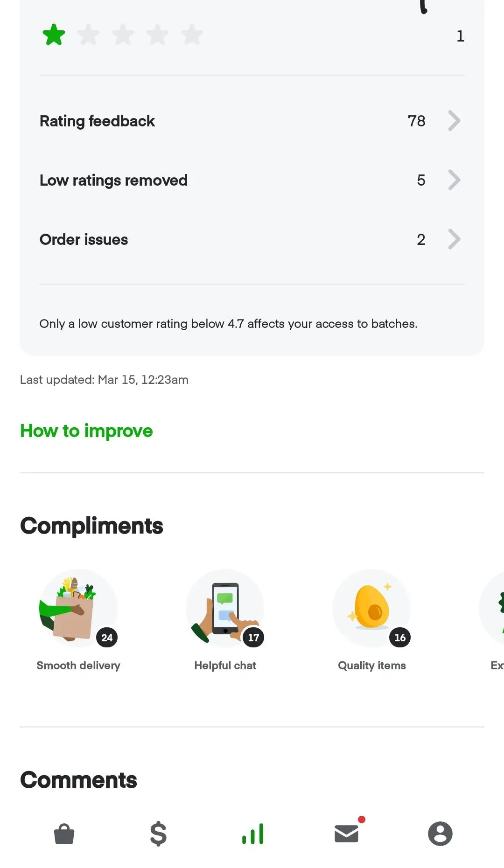The width and height of the screenshot is (504, 868).
Task: Select the Compliments section heading
Action: 91,526
